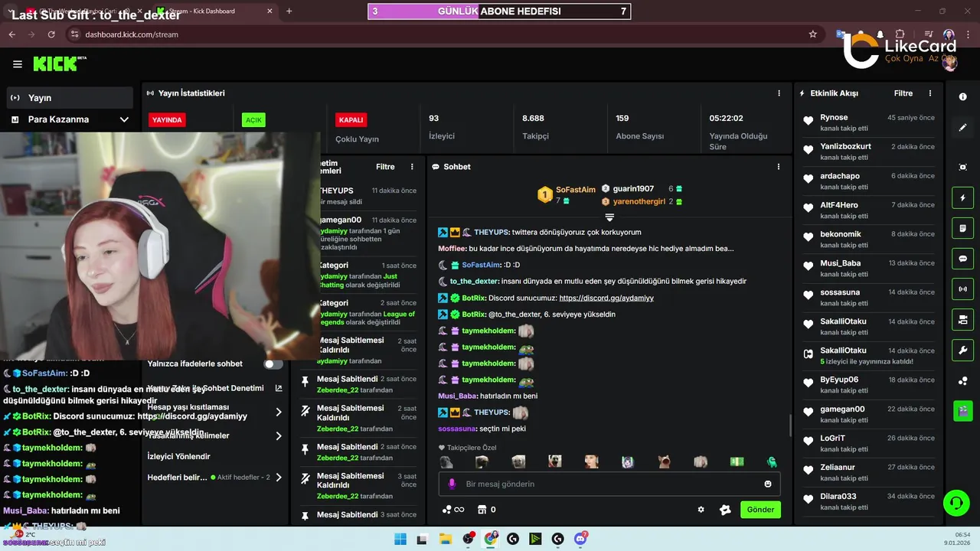This screenshot has width=980, height=551.
Task: Open the hamburger menu beside KICK logo
Action: 18,64
